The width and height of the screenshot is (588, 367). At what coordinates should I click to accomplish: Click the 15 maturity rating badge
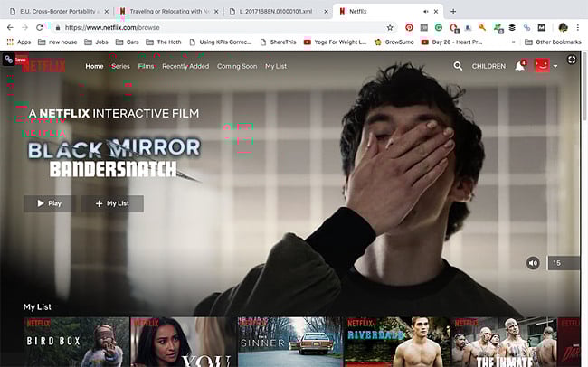tap(564, 263)
